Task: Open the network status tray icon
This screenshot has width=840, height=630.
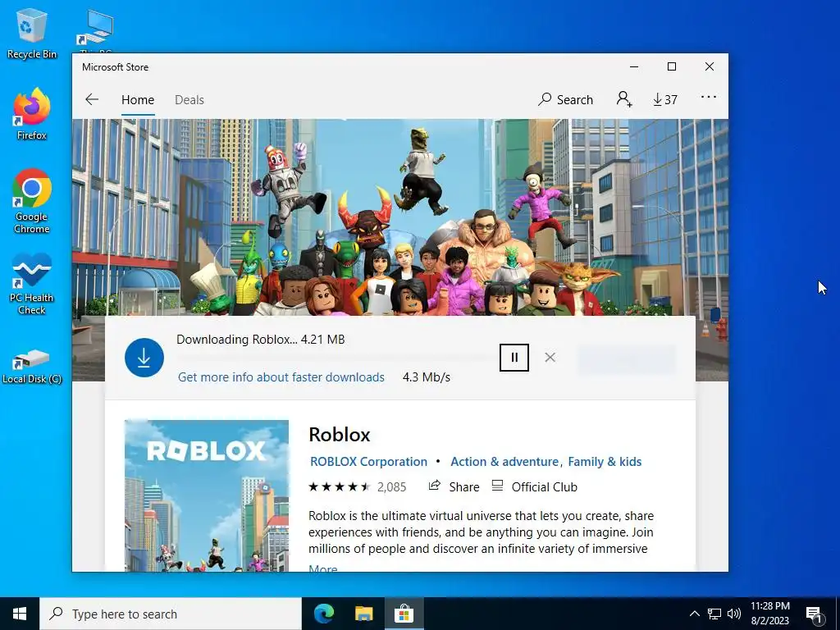Action: 714,614
